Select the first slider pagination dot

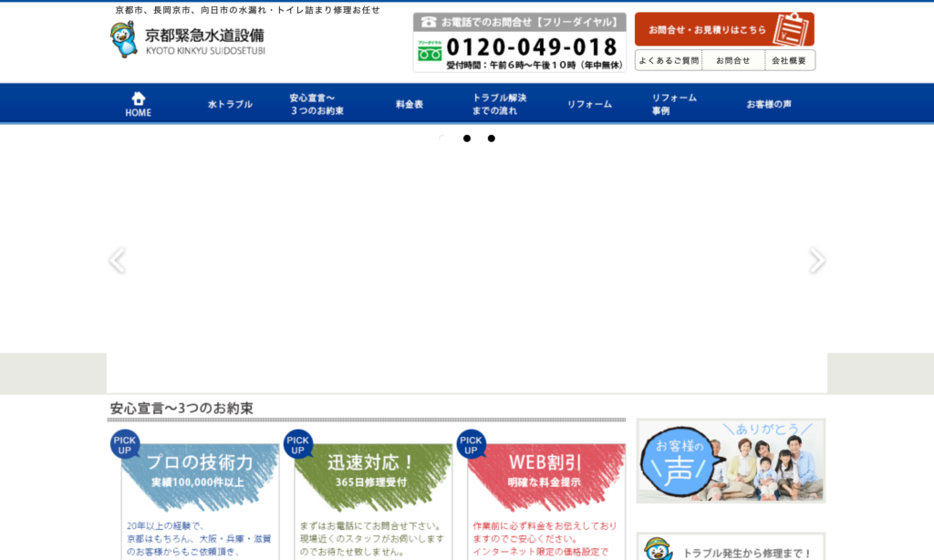click(442, 139)
